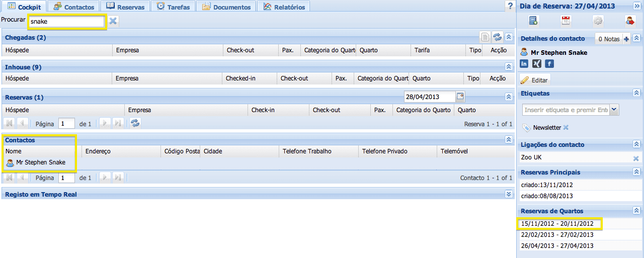Expand the Registo em Tempo Real section
Viewport: 644px width, 258px height.
click(508, 194)
